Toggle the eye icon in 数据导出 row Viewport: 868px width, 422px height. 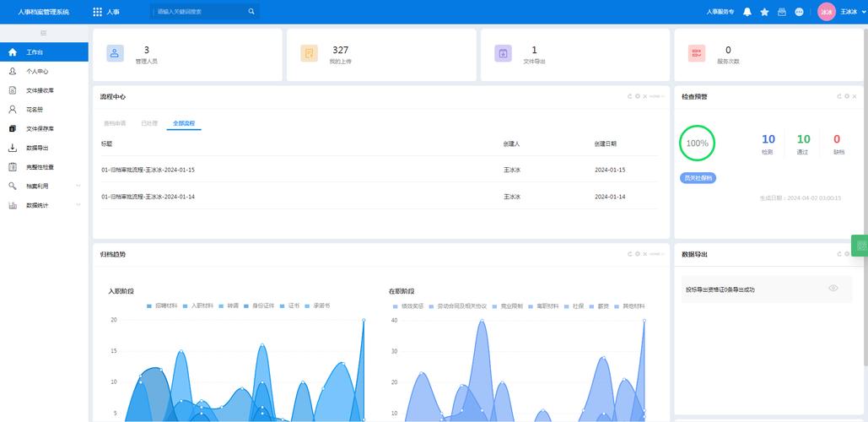click(x=833, y=289)
